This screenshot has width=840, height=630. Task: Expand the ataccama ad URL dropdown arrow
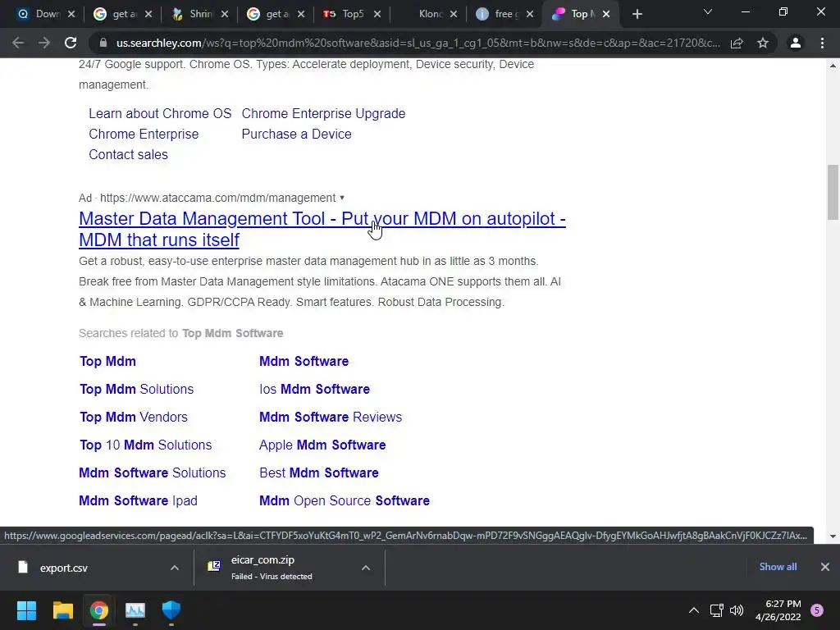pyautogui.click(x=342, y=198)
